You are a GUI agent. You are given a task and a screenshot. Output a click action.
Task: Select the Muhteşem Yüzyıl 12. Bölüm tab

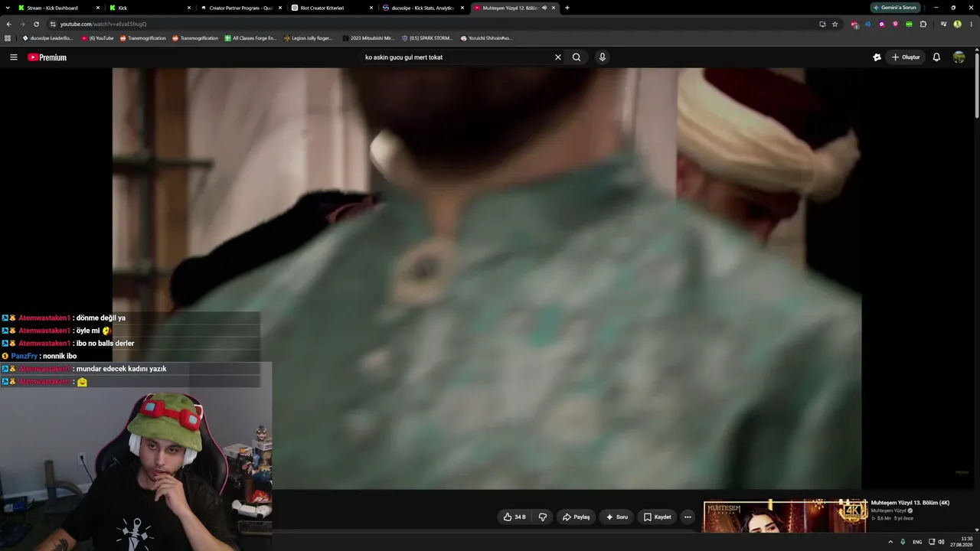(x=508, y=8)
